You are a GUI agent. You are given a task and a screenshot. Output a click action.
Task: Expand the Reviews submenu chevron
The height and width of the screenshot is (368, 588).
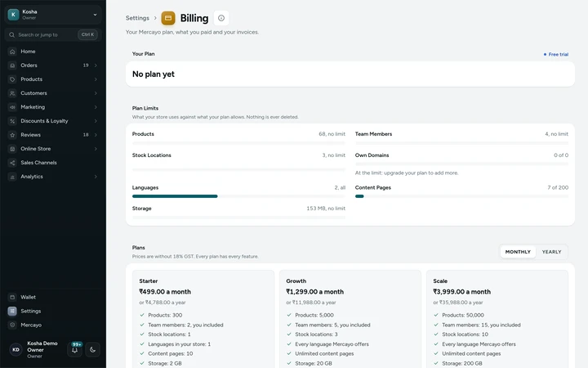[96, 135]
